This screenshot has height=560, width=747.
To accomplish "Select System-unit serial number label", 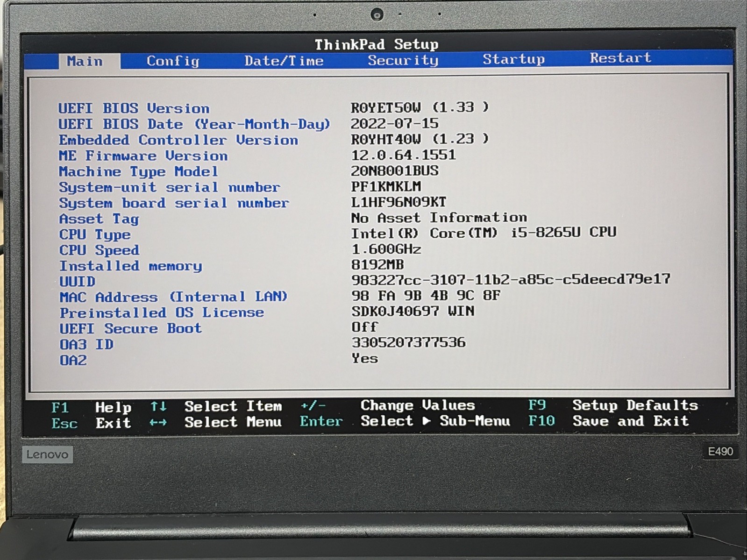I will 169,188.
